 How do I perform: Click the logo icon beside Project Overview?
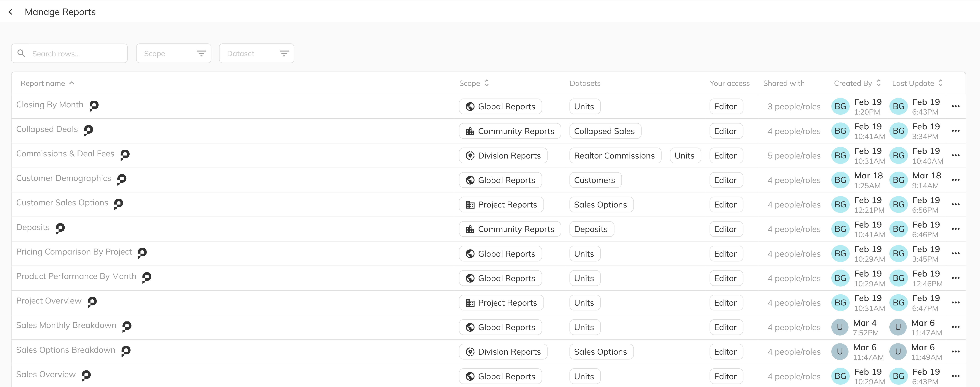pos(92,302)
